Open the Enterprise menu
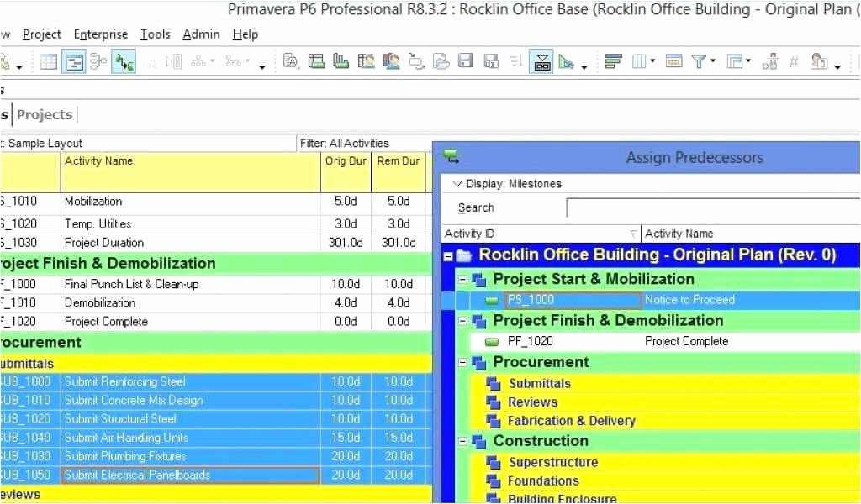 point(100,34)
